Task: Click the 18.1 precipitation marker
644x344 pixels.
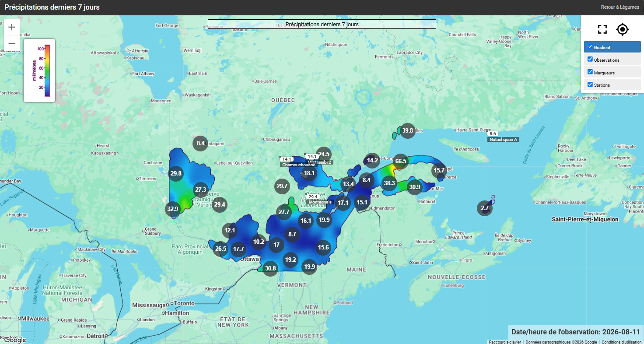Action: pyautogui.click(x=309, y=173)
